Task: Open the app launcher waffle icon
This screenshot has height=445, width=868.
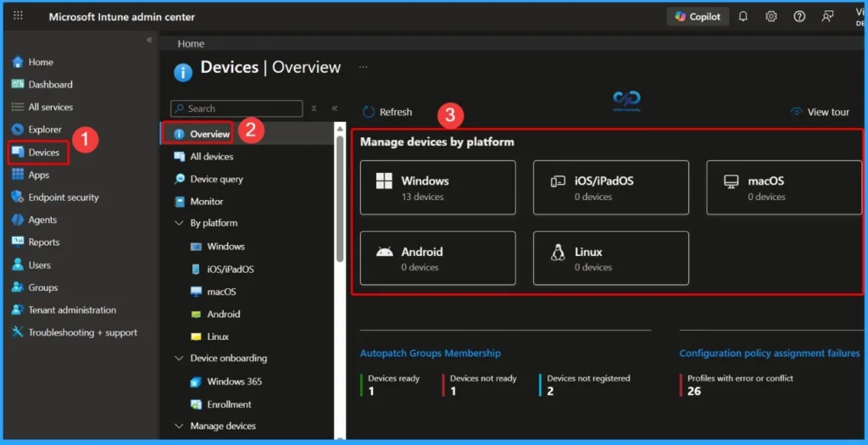Action: (x=19, y=15)
